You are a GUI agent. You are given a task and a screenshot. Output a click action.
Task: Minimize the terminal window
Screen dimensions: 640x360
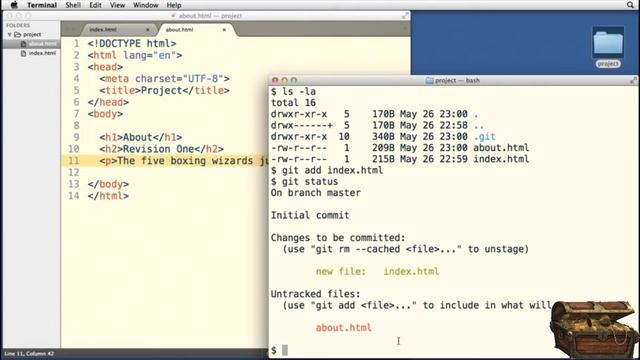pyautogui.click(x=284, y=80)
